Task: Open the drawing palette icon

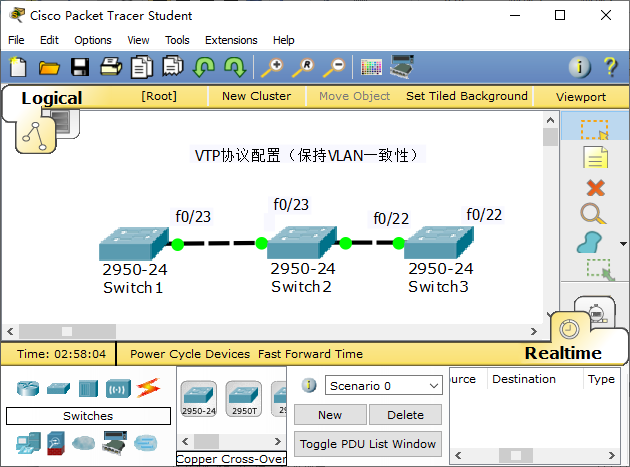Action: click(371, 67)
